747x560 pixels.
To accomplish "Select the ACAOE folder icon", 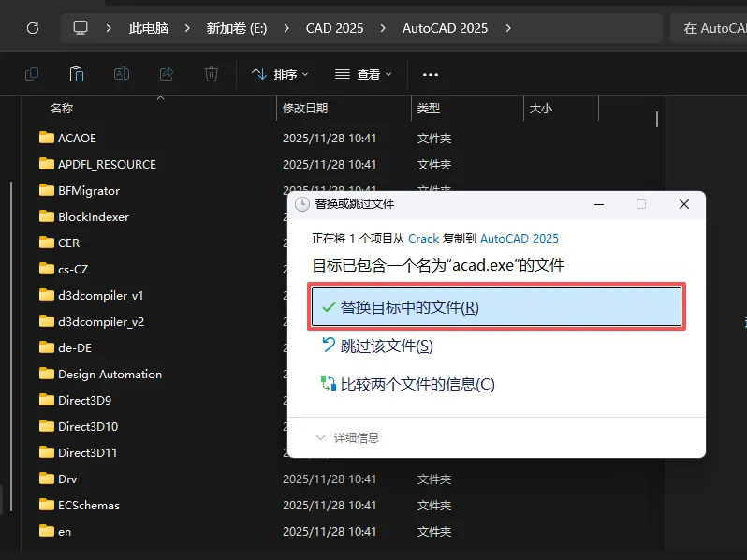I will point(46,138).
